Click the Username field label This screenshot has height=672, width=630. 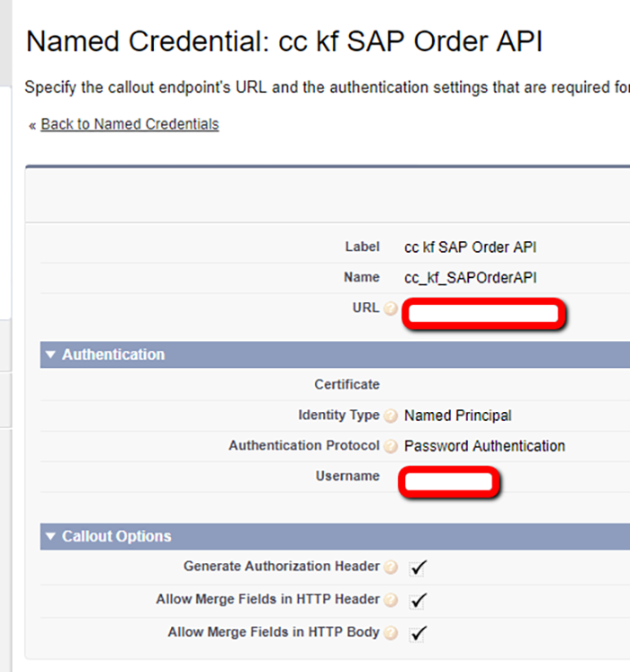347,476
